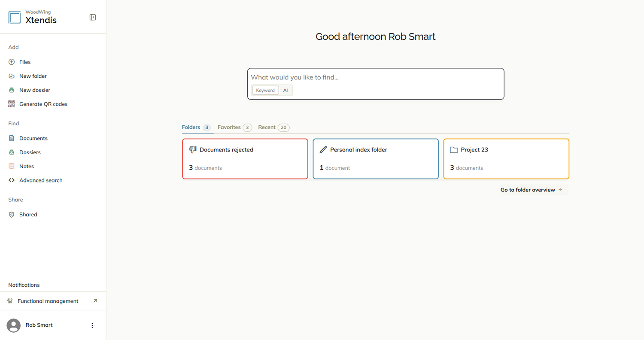Click Rob Smart's avatar icon
Viewport: 644px width, 340px height.
tap(14, 325)
